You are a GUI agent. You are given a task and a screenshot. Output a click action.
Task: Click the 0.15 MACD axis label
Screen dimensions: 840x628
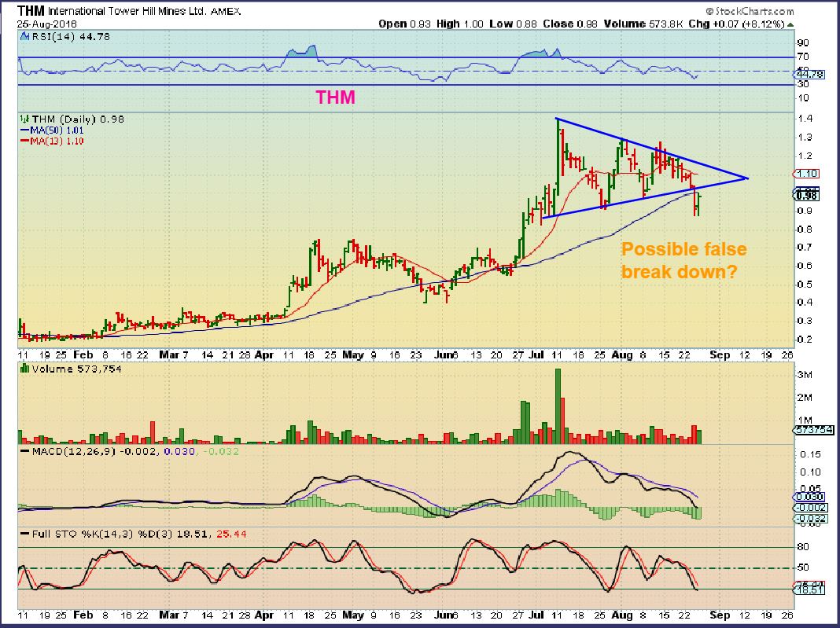(x=811, y=454)
